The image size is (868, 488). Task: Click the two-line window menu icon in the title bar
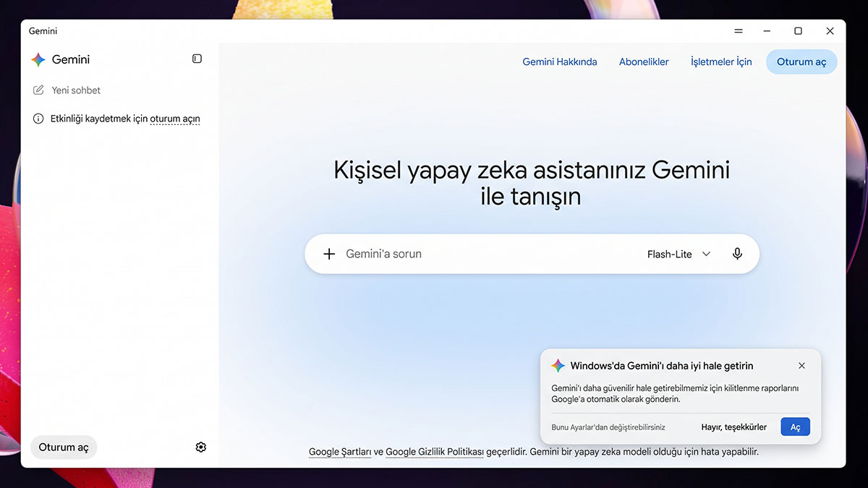click(x=739, y=31)
